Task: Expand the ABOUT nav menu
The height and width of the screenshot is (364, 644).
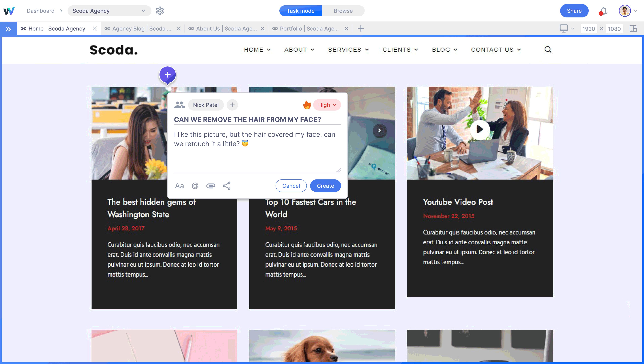Action: (x=299, y=49)
